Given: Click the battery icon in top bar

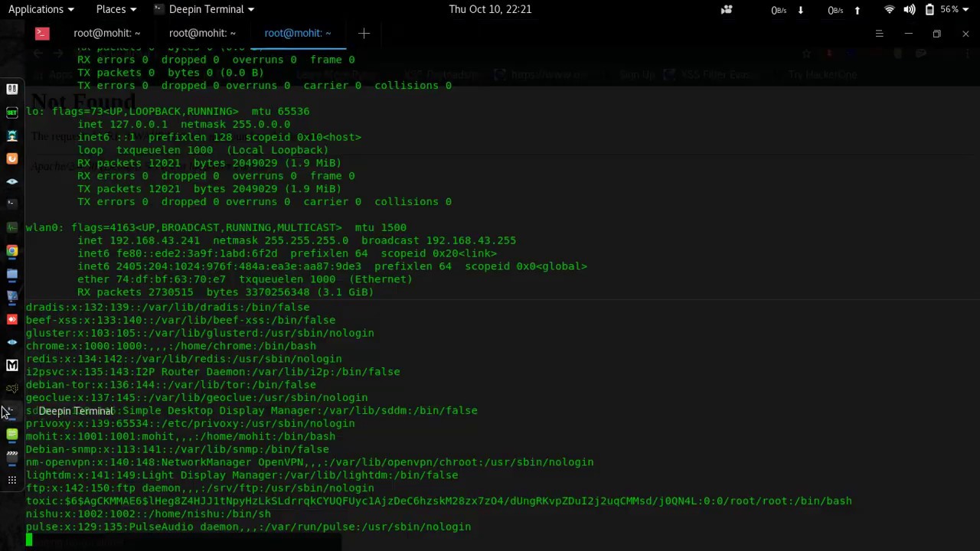Looking at the screenshot, I should (929, 9).
